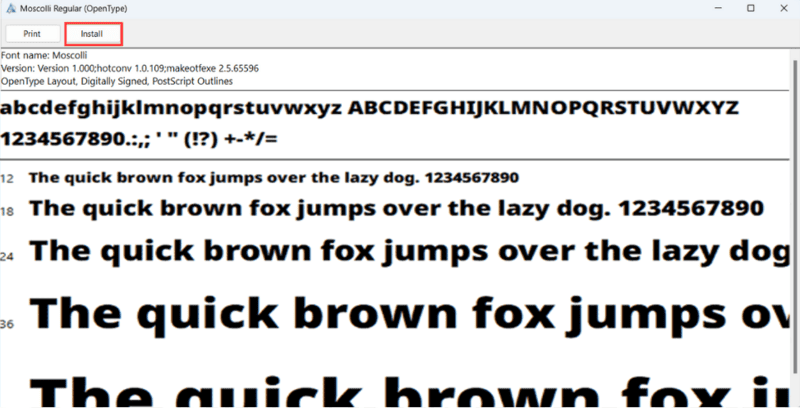
Task: Select the 'Font name: Moscolli' text line
Action: pos(44,55)
